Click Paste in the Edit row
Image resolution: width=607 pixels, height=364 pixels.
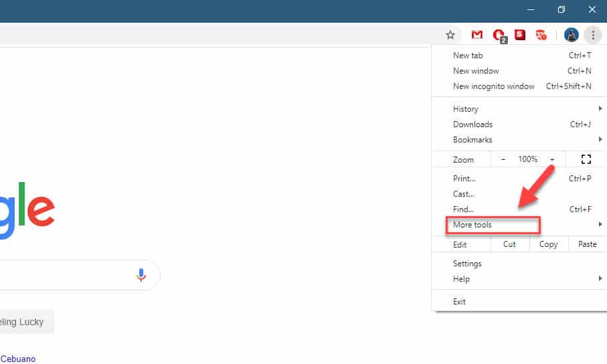tap(587, 244)
